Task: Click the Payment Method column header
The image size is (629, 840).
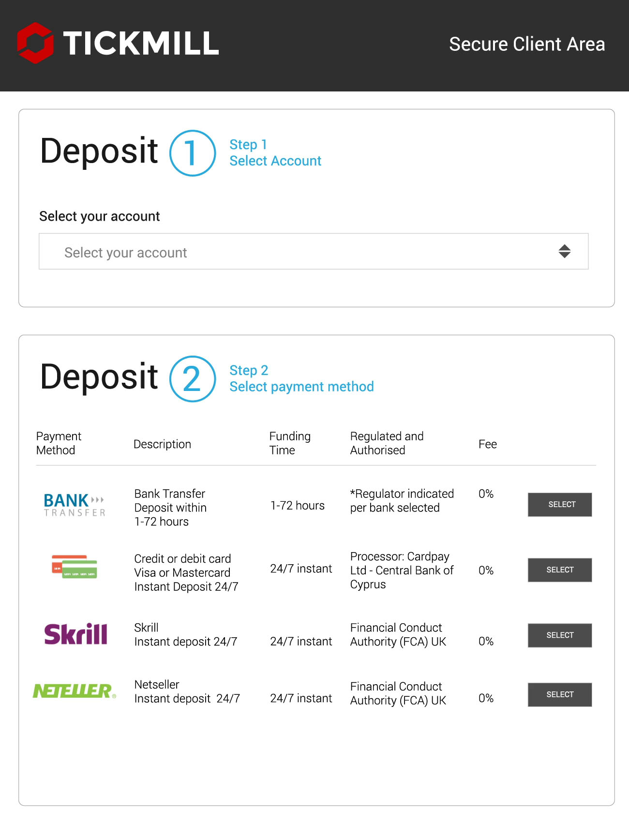Action: click(59, 443)
